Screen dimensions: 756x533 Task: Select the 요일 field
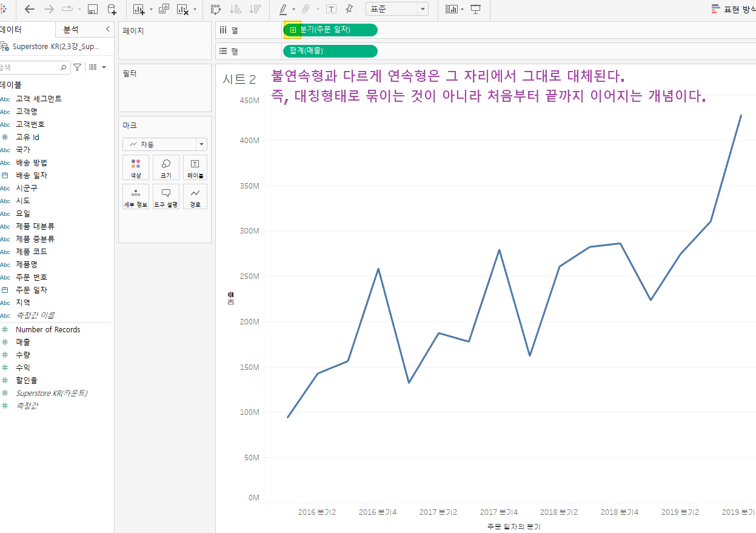click(x=23, y=213)
